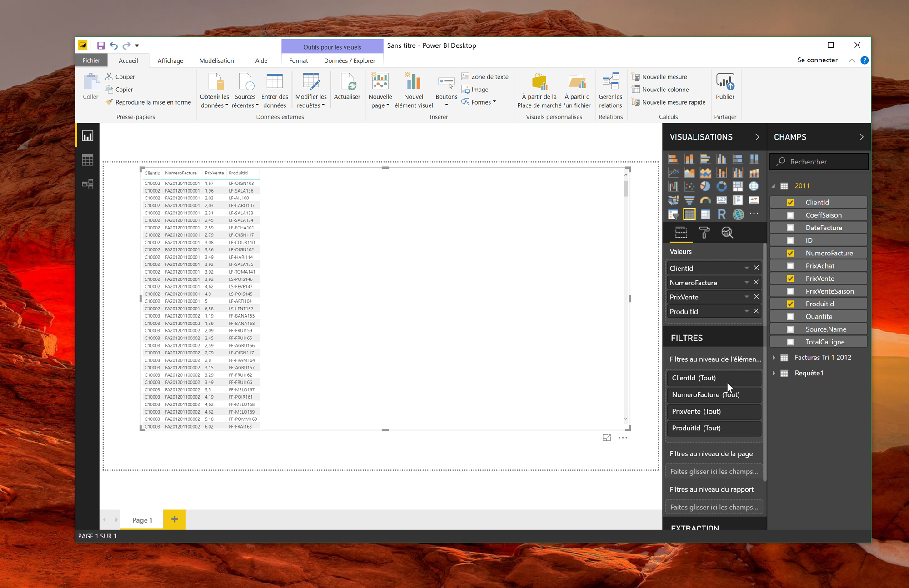Image resolution: width=909 pixels, height=588 pixels.
Task: Click the Rechercher field search box
Action: pos(819,162)
